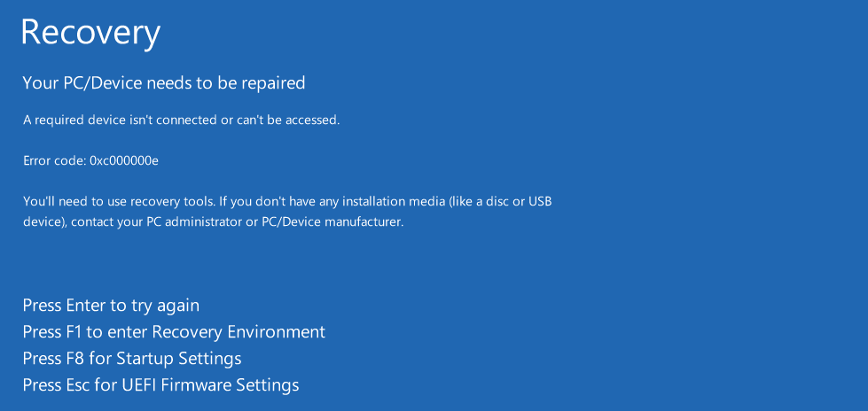The width and height of the screenshot is (868, 411).
Task: Choose the "try again" option
Action: [x=111, y=306]
